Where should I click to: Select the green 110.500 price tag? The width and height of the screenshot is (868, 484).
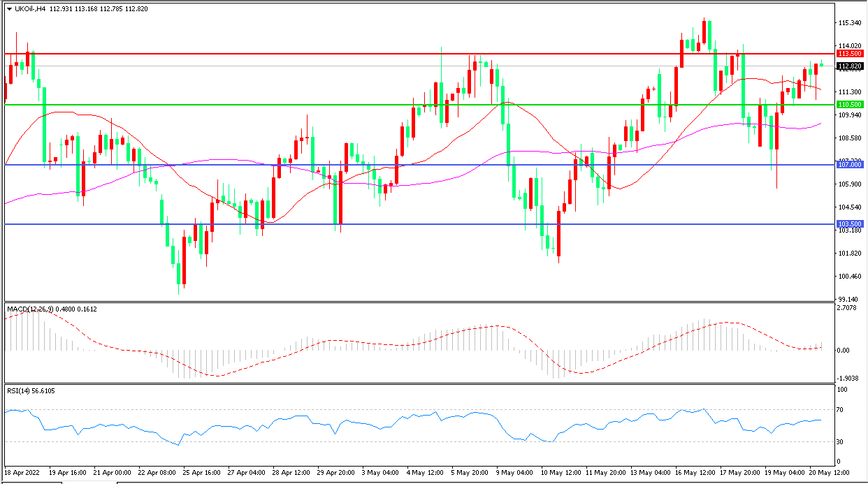[850, 105]
